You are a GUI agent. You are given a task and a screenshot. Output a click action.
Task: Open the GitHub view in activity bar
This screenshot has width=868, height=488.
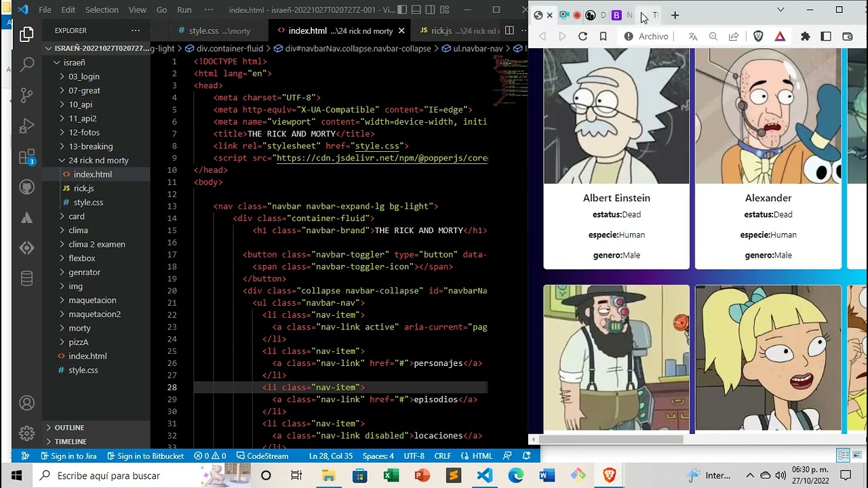point(26,187)
